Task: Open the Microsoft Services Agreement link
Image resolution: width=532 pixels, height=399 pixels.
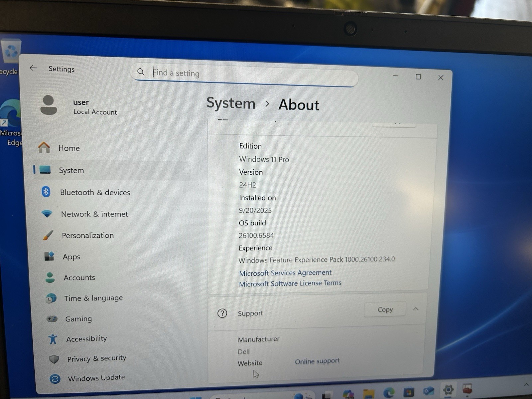Action: (285, 273)
